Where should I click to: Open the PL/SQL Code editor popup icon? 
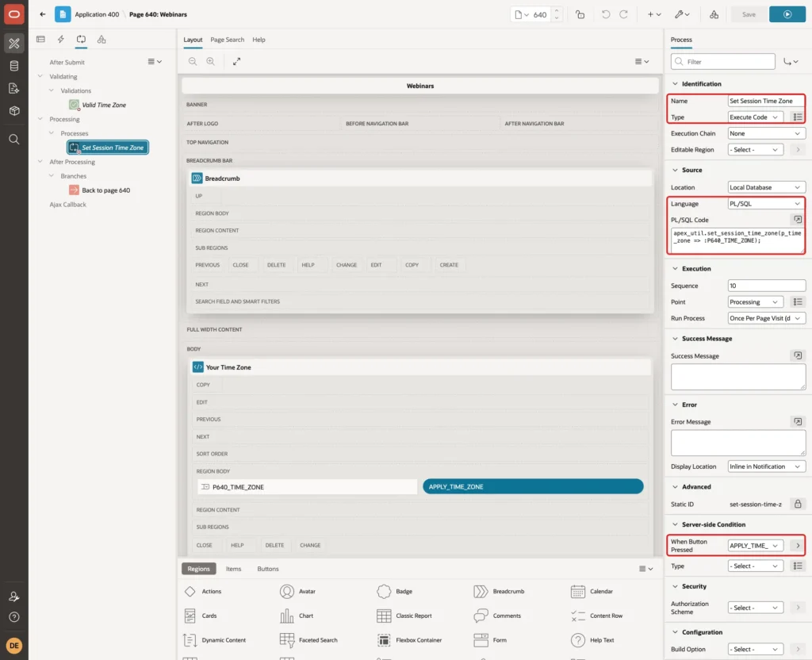pos(798,220)
